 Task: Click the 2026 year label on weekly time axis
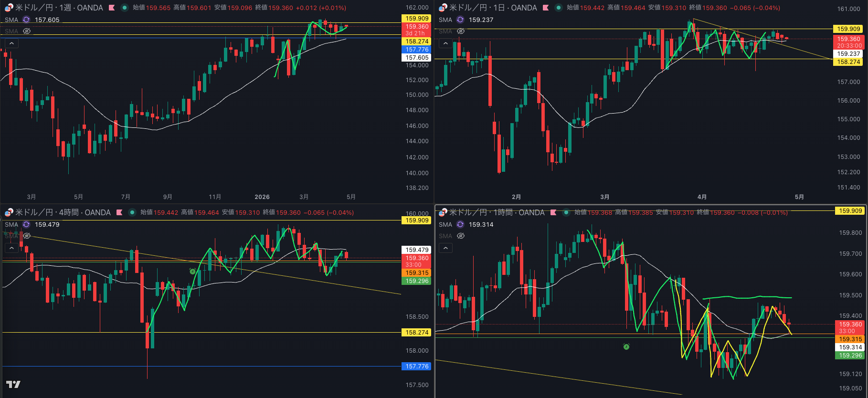click(x=262, y=197)
